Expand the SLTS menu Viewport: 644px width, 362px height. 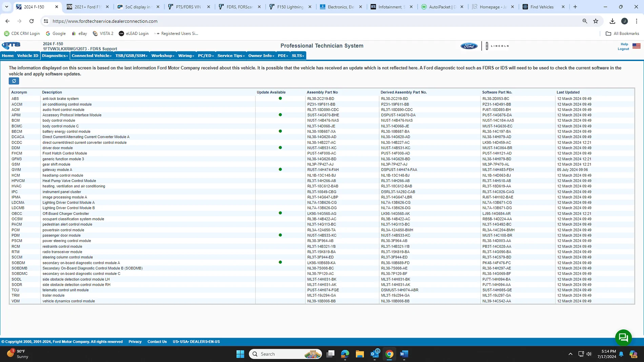point(298,56)
